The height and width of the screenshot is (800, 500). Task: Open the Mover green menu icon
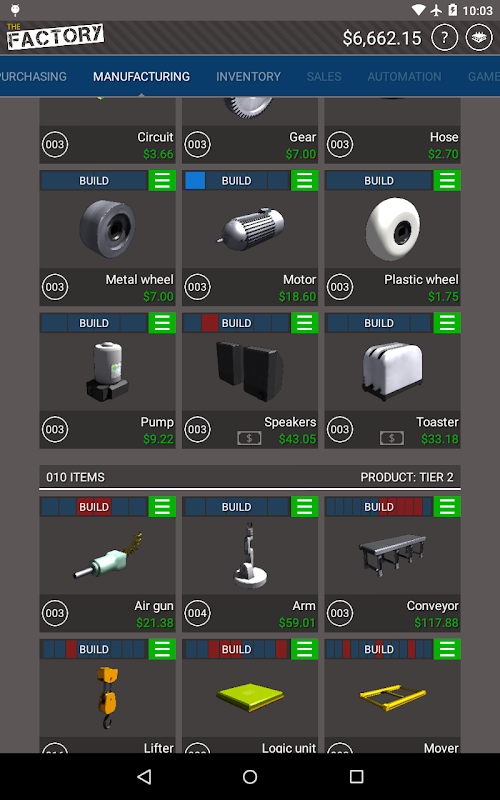(447, 649)
